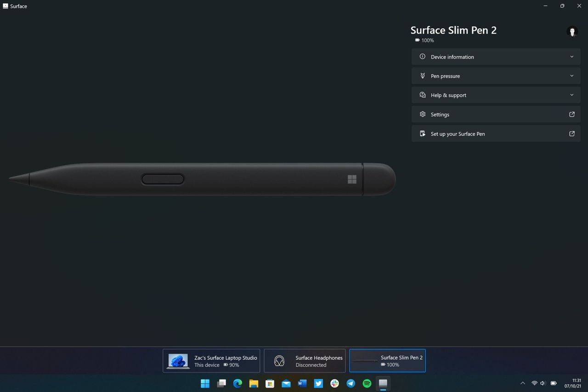Click external link icon beside Set up Pen

click(x=572, y=134)
